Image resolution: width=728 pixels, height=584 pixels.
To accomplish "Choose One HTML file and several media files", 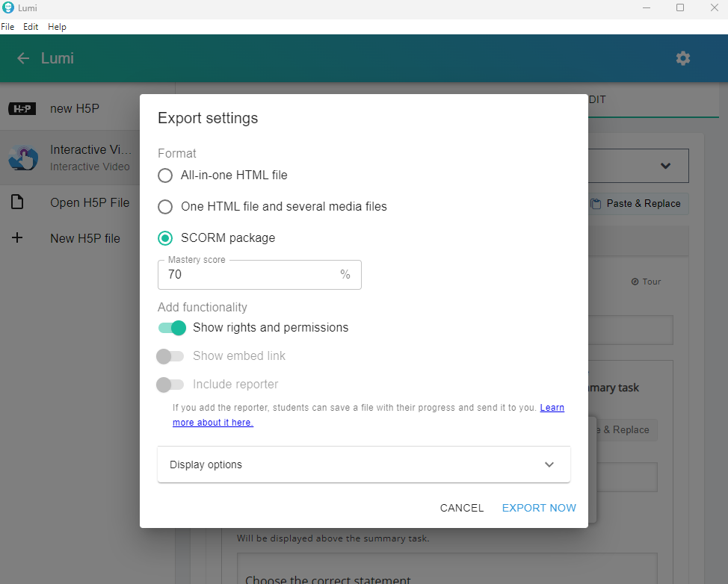I will (x=165, y=207).
